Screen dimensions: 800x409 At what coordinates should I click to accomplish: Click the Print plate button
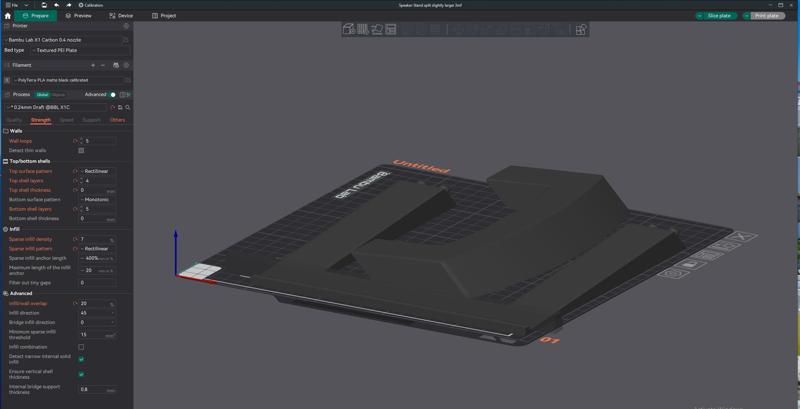coord(767,16)
